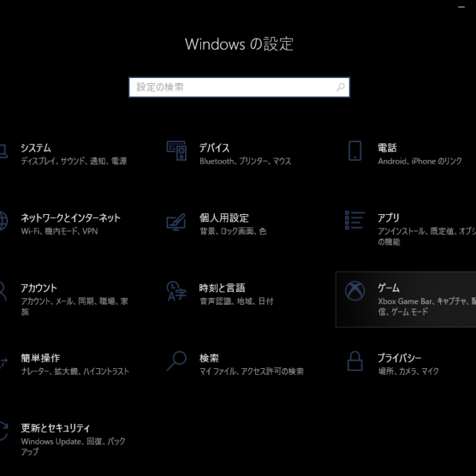The height and width of the screenshot is (476, 476).
Task: Click in the 設定の検索 search field
Action: (239, 88)
